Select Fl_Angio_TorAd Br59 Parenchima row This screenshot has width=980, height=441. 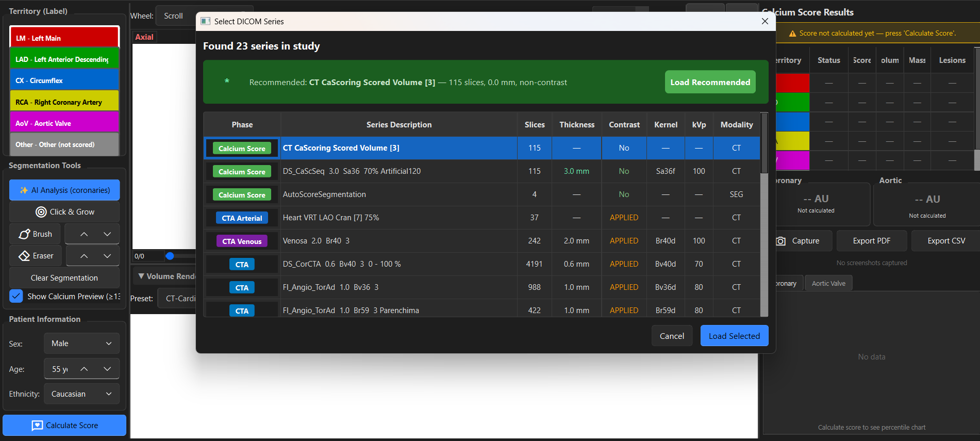coord(482,309)
